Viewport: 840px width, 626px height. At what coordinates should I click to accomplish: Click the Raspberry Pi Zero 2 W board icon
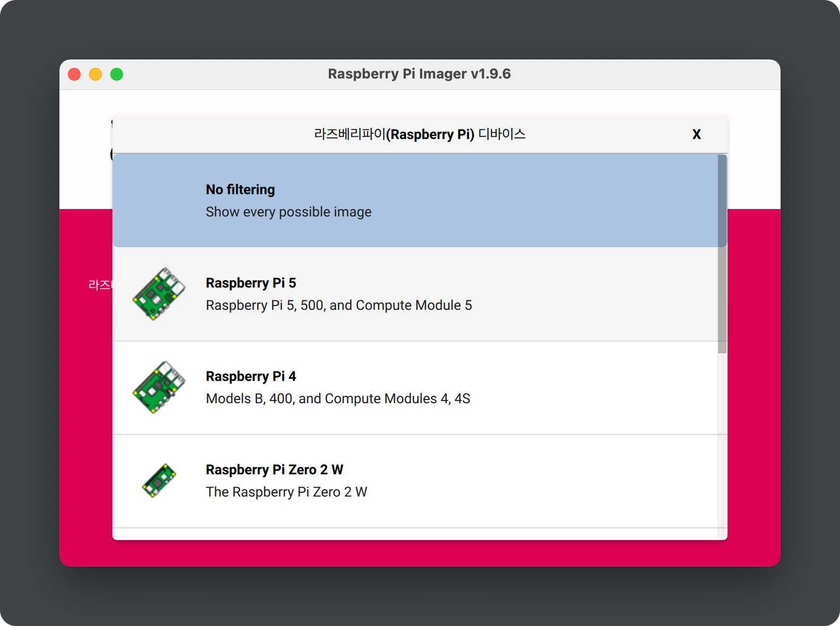[159, 481]
